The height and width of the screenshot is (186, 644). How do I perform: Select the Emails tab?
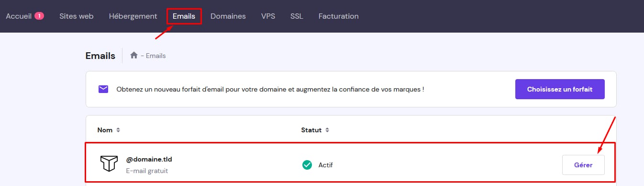click(x=184, y=16)
